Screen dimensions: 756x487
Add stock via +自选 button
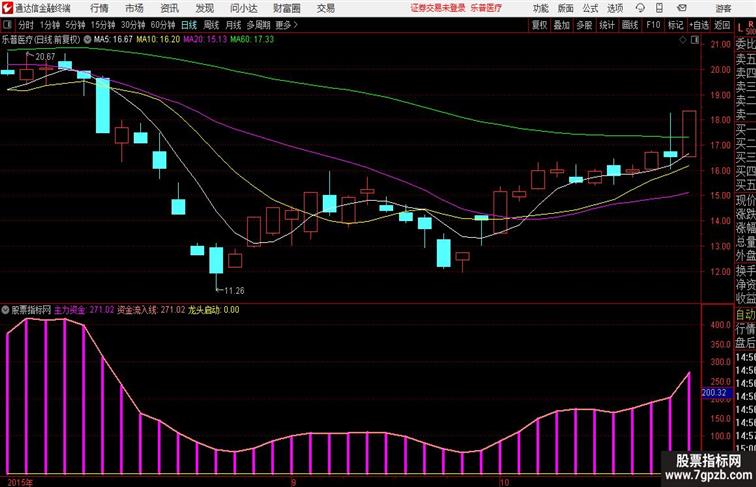pos(699,25)
